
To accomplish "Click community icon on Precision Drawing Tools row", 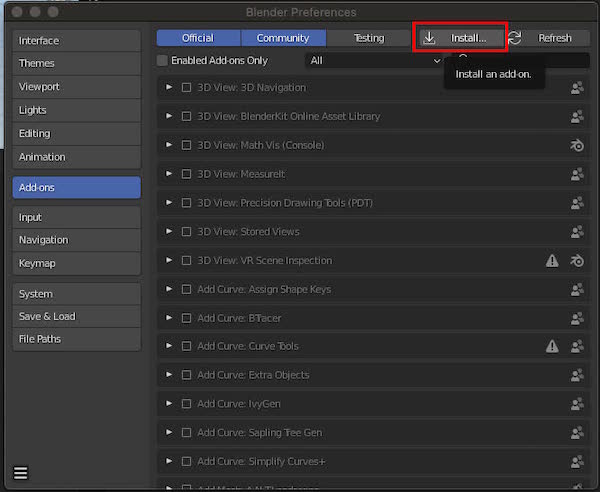I will 577,203.
